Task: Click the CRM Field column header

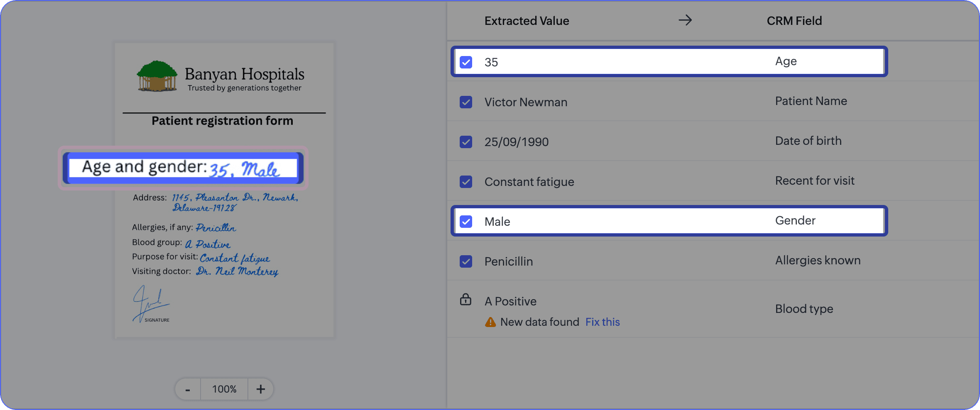Action: pyautogui.click(x=794, y=21)
